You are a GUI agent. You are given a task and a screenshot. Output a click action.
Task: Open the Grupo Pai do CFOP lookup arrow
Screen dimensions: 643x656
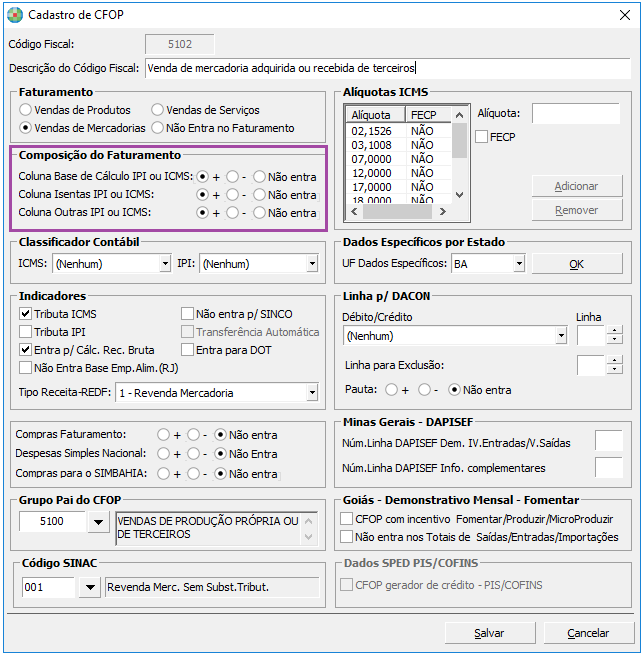coord(98,522)
